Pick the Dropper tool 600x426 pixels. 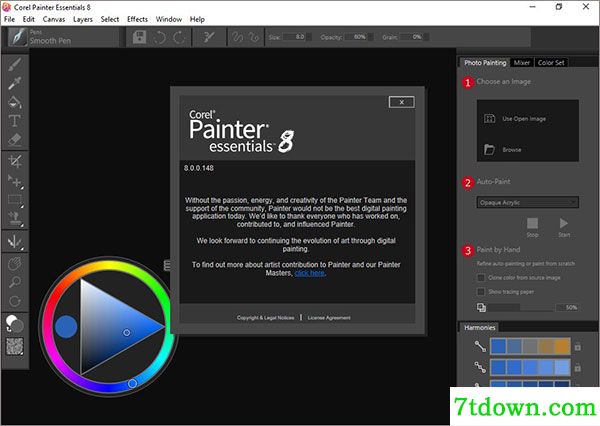click(15, 83)
